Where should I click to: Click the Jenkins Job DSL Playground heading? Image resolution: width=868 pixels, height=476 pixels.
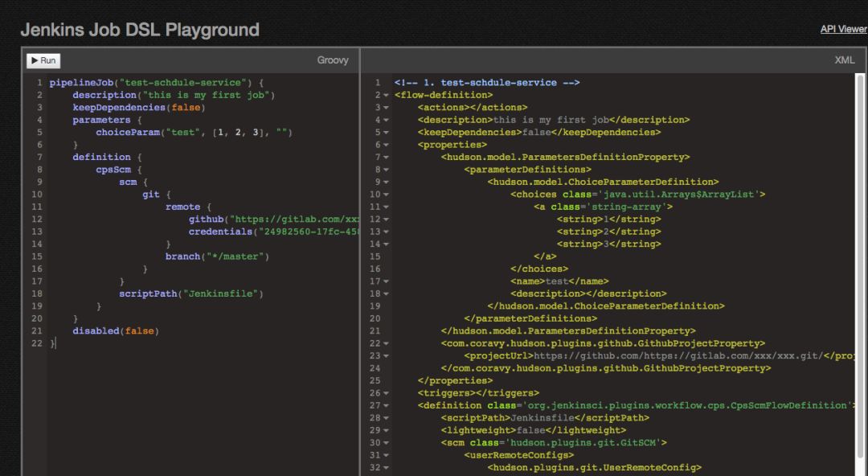tap(140, 30)
